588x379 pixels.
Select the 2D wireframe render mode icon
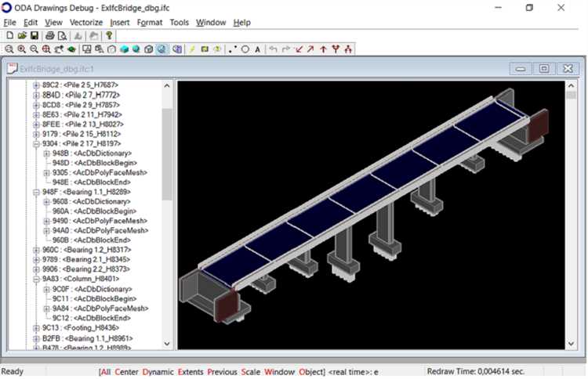pos(86,49)
